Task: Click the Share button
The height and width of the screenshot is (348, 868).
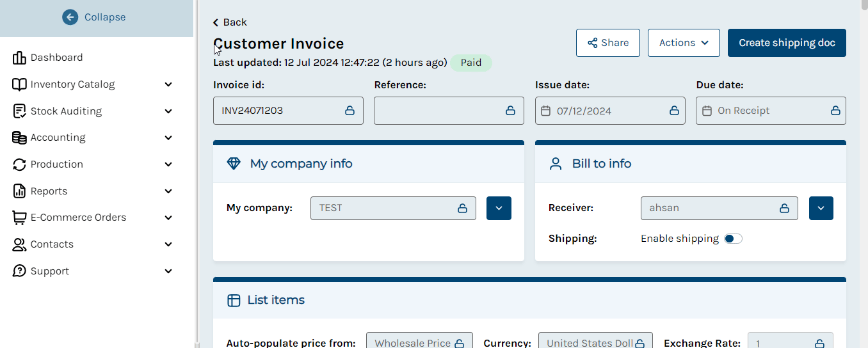Action: pyautogui.click(x=608, y=43)
